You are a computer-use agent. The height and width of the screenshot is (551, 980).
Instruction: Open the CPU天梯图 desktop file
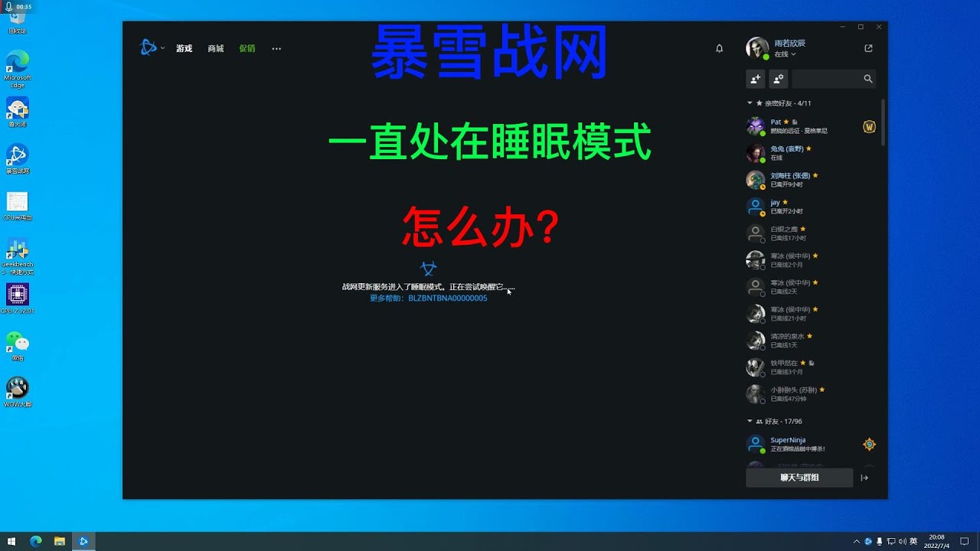[x=17, y=207]
